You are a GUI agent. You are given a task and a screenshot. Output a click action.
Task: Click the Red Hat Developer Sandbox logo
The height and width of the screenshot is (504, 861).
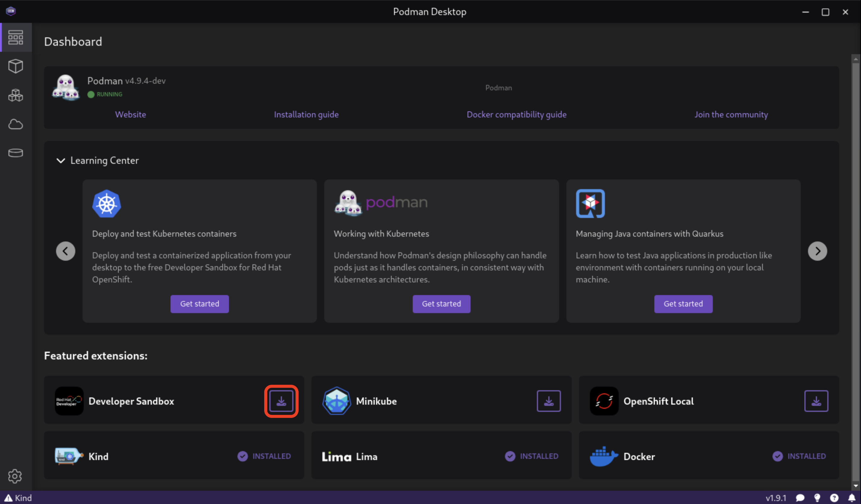point(69,401)
